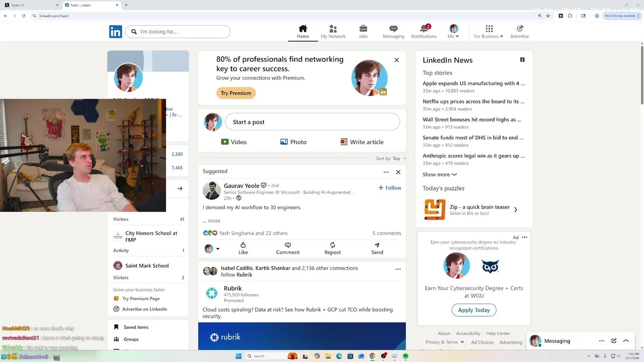The height and width of the screenshot is (362, 644).
Task: Expand post text with more link
Action: coord(211,221)
